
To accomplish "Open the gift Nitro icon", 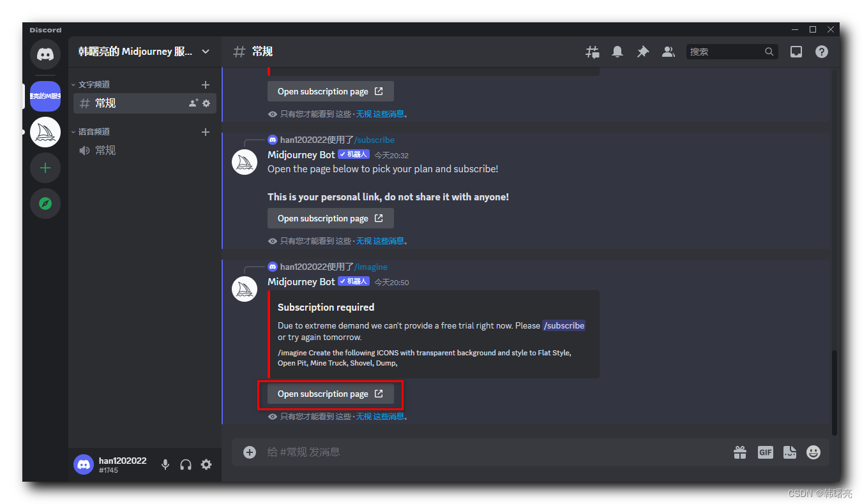I will [x=740, y=452].
